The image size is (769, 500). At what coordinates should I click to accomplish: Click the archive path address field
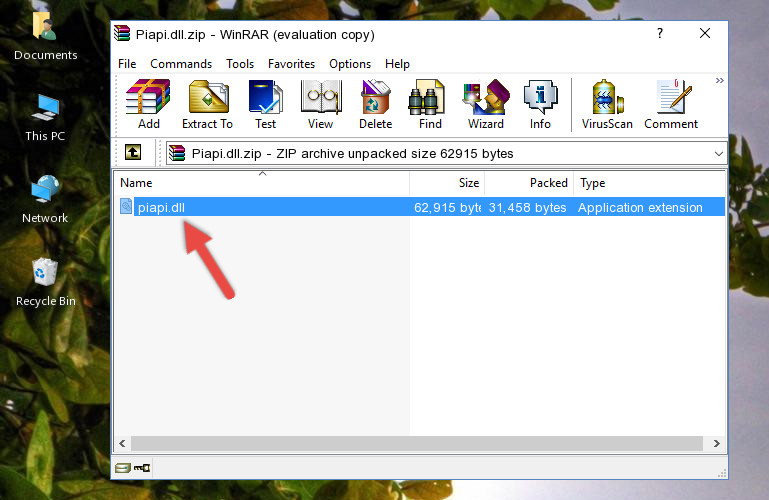(446, 153)
